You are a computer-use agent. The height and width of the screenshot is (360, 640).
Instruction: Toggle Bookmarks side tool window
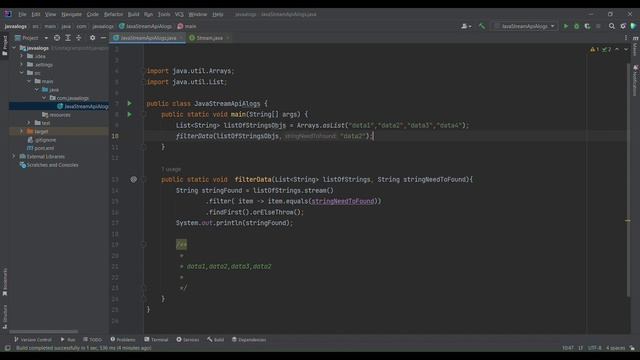click(x=5, y=282)
